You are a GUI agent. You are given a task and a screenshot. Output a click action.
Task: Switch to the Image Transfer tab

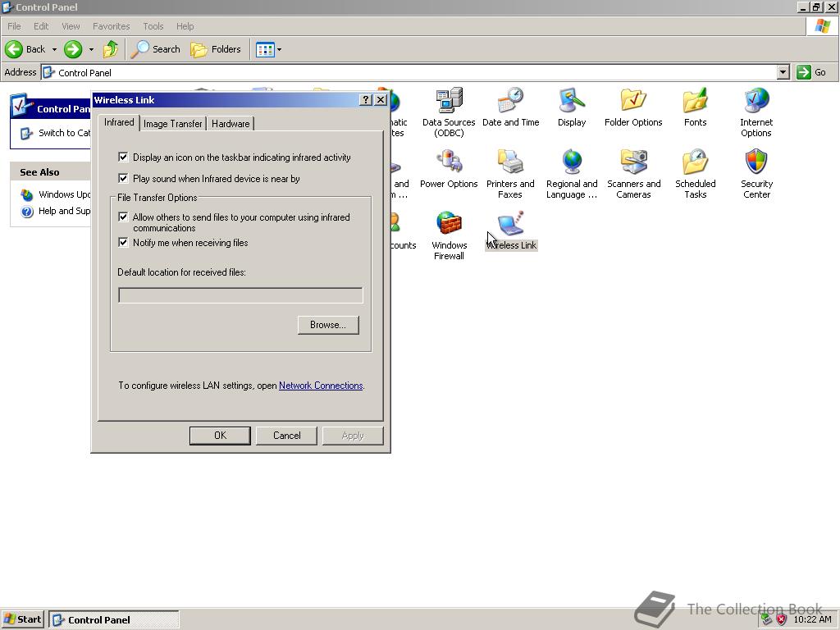172,124
